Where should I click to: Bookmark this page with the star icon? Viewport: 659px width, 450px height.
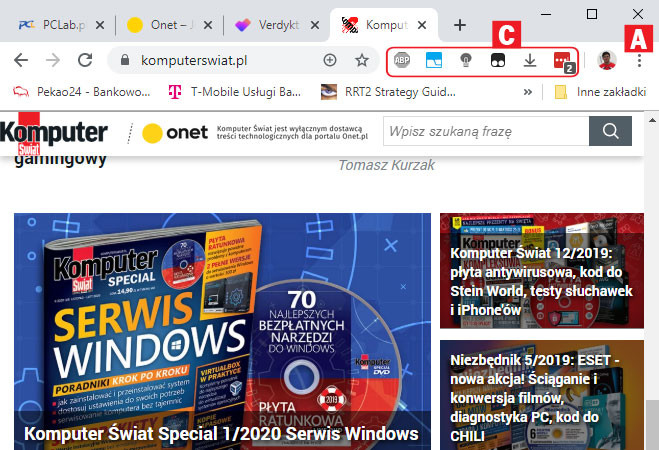(361, 60)
